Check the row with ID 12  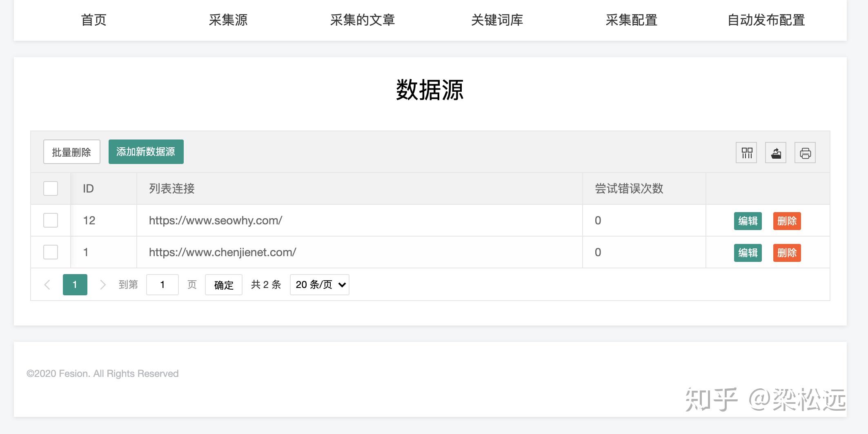[x=51, y=220]
